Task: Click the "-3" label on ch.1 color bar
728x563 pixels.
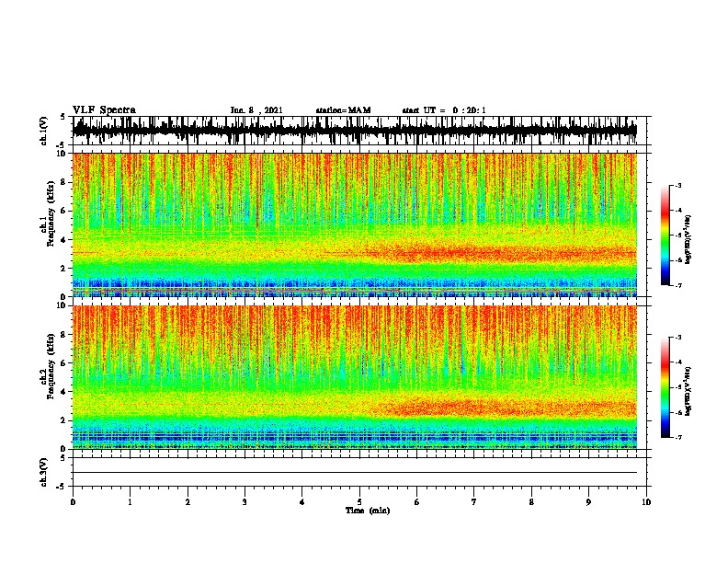Action: coord(678,185)
